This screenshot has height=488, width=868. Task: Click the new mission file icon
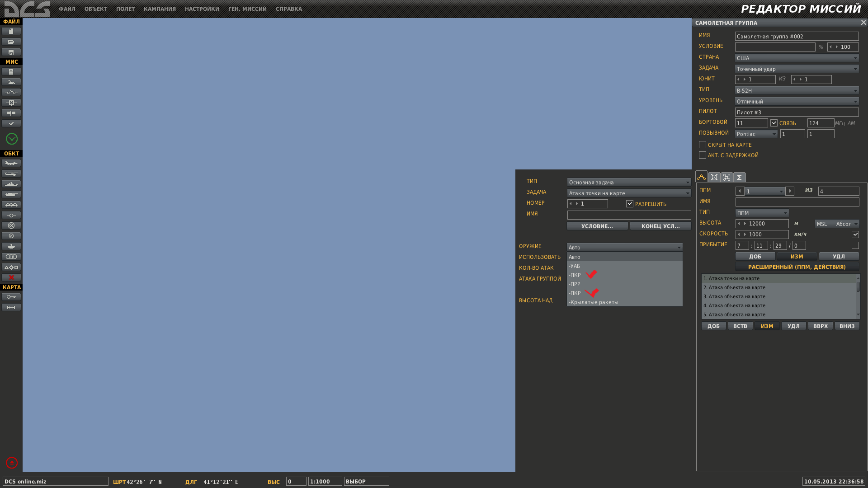(11, 31)
